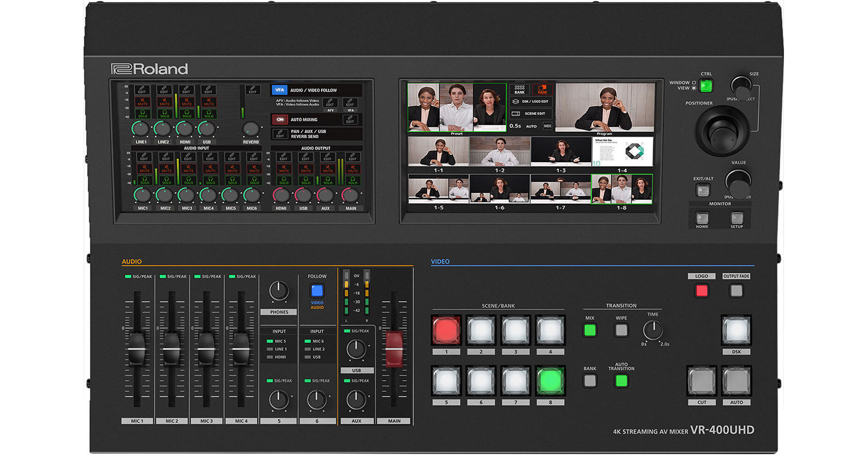The width and height of the screenshot is (868, 456).
Task: Toggle the green CTRL window view button
Action: tap(706, 86)
